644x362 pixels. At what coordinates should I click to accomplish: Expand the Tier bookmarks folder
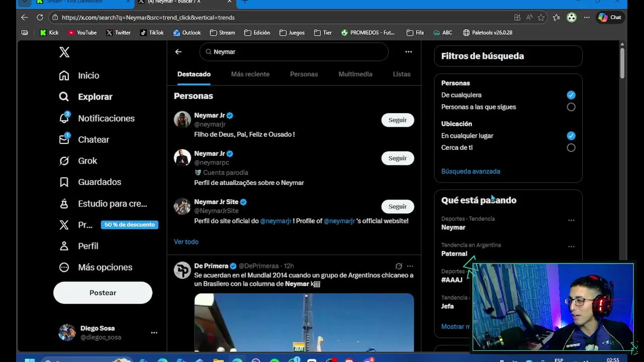(x=323, y=33)
